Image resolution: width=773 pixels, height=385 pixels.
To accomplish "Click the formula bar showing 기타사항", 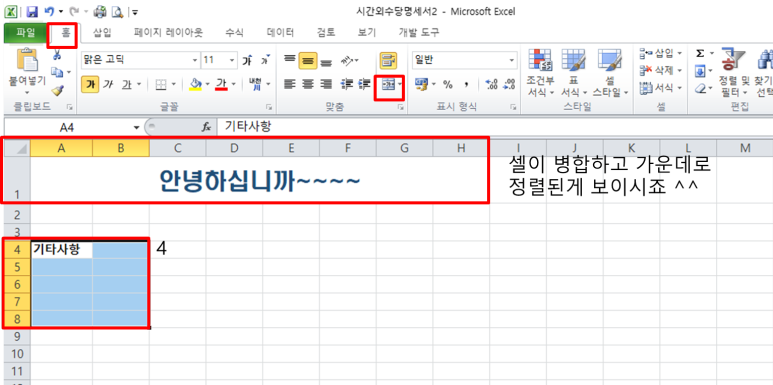I will pos(494,127).
